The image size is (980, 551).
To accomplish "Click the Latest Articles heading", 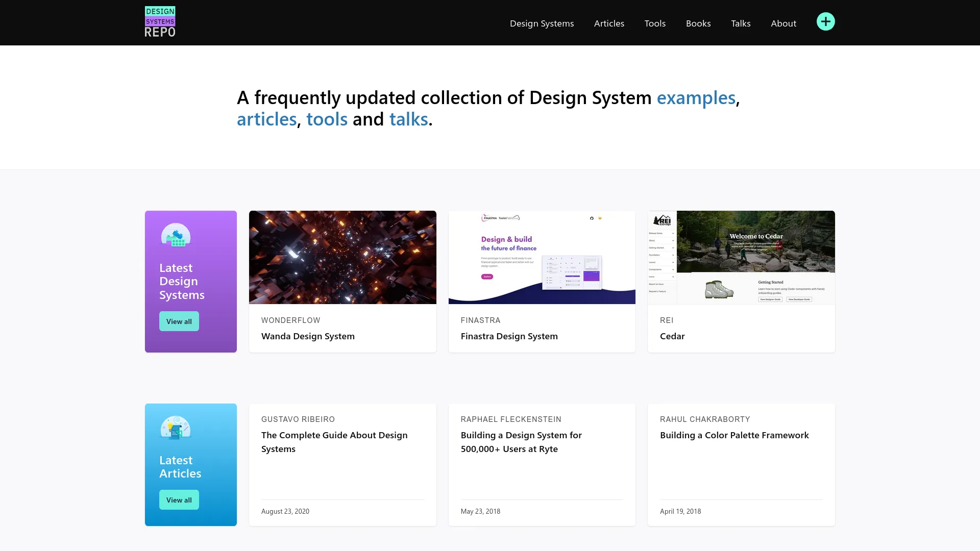I will coord(180,467).
